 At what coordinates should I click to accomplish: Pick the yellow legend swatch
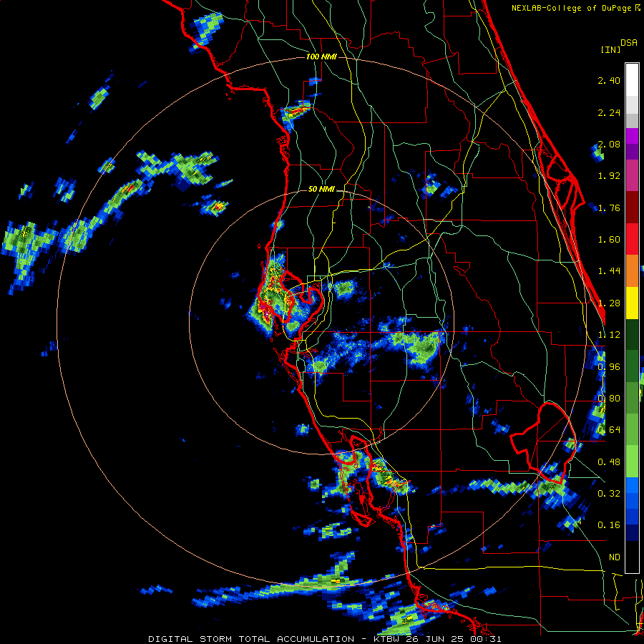point(632,303)
